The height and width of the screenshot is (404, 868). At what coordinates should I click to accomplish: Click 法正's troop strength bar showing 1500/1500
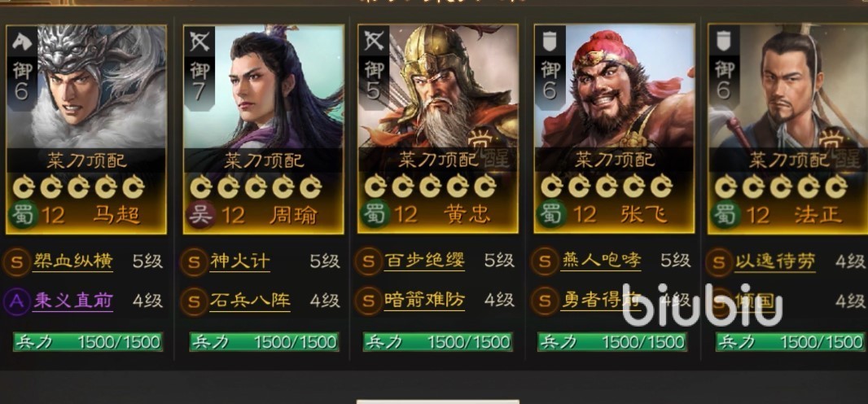pyautogui.click(x=789, y=342)
